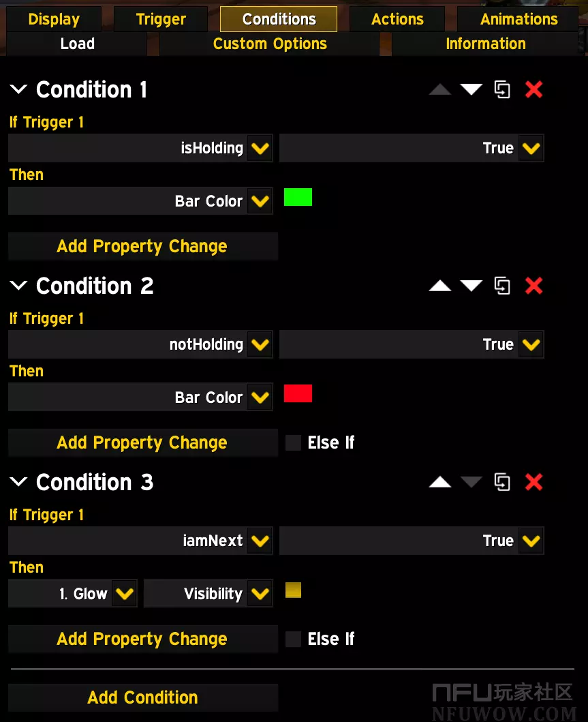This screenshot has width=588, height=722.
Task: Move Condition 2 down
Action: [x=471, y=286]
